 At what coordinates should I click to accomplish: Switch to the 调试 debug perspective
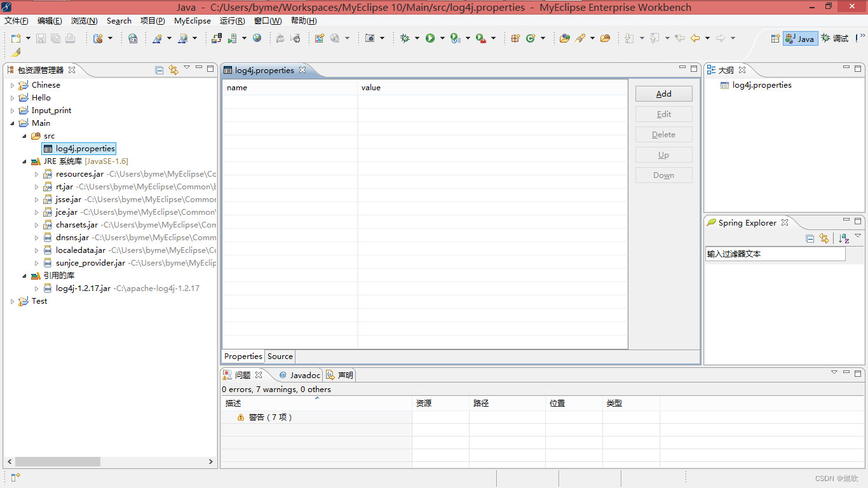pyautogui.click(x=835, y=38)
